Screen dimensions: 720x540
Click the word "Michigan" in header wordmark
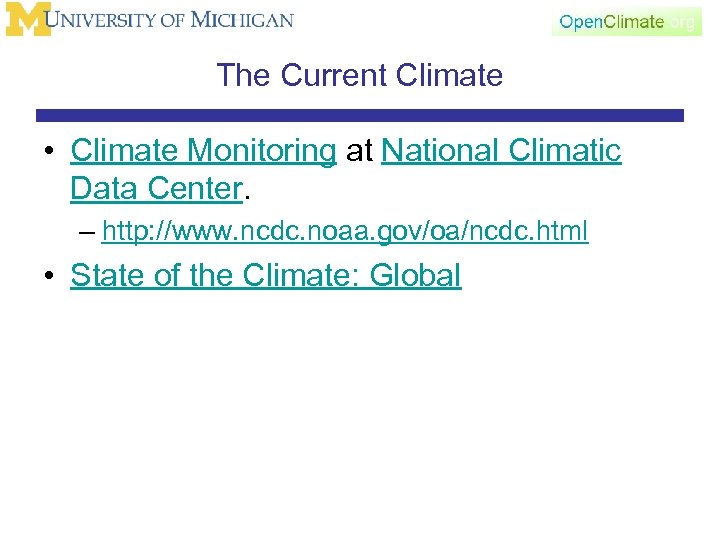tap(242, 20)
